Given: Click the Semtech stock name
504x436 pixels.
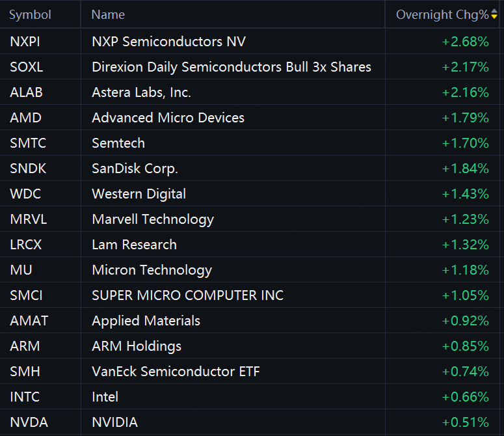Looking at the screenshot, I should (x=118, y=143).
